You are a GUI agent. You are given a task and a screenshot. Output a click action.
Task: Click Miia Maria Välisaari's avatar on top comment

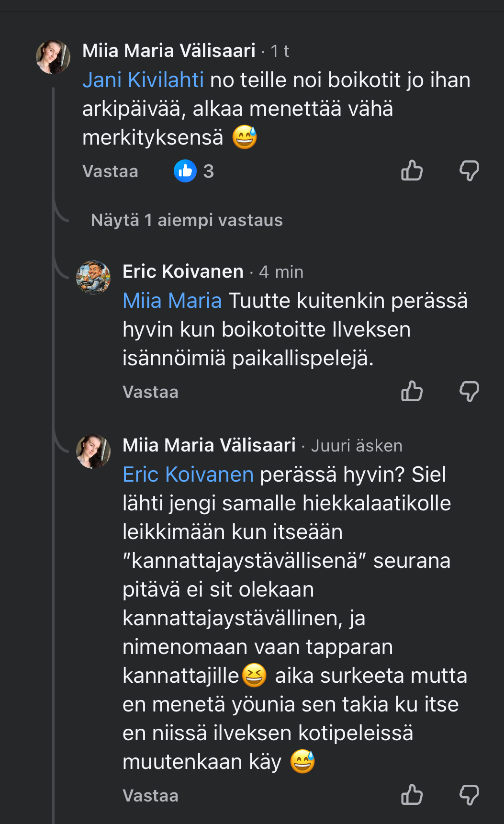(x=53, y=57)
